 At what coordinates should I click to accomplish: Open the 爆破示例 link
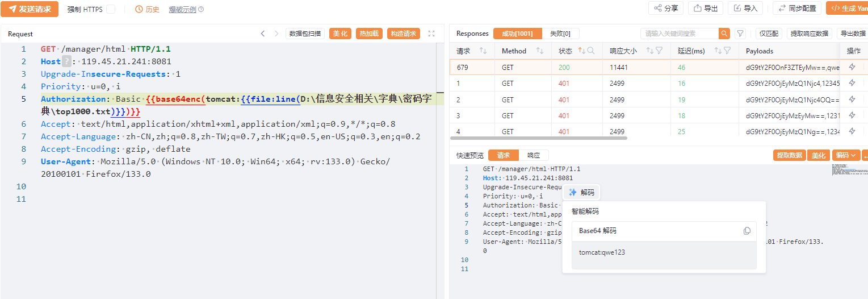coord(182,10)
